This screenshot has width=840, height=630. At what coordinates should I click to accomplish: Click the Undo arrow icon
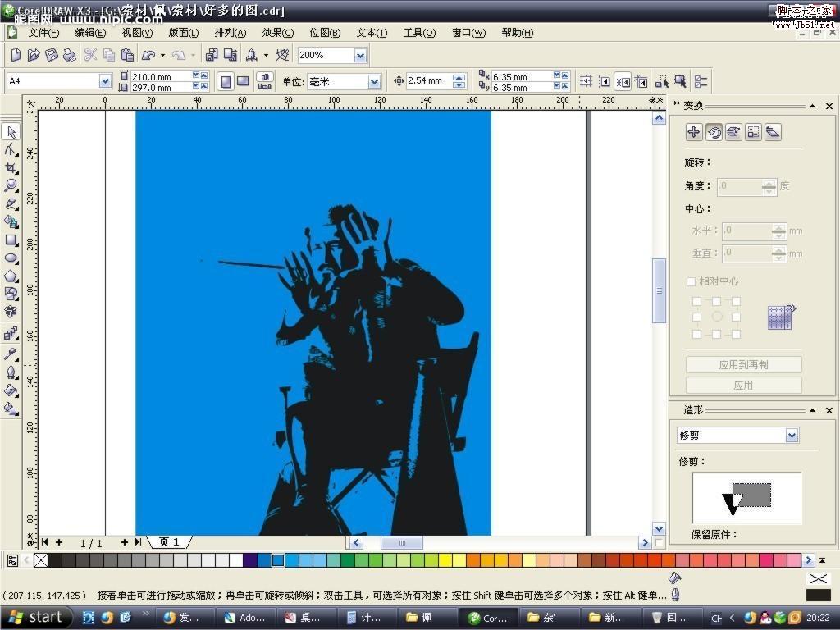click(x=148, y=55)
